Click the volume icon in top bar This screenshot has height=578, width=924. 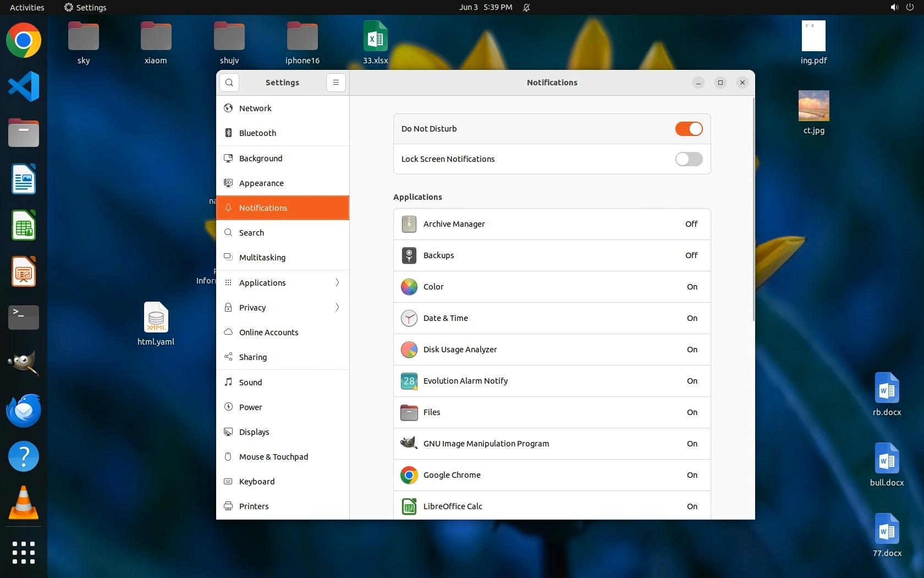click(x=894, y=7)
